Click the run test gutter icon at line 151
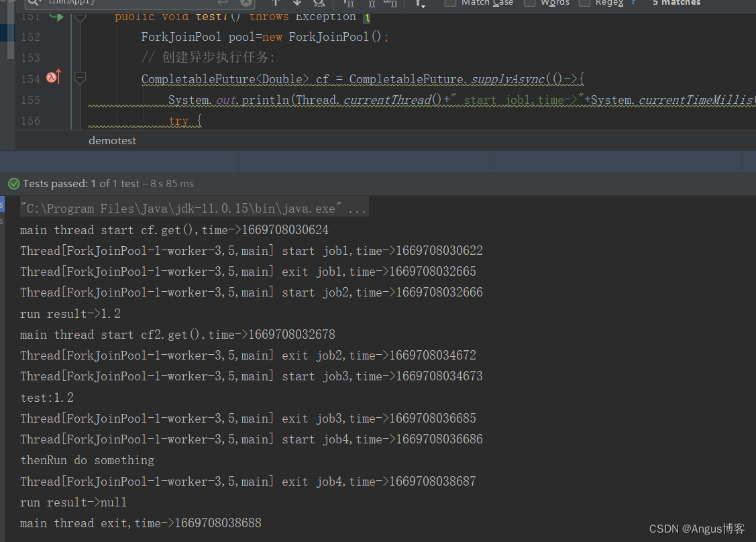 point(56,17)
